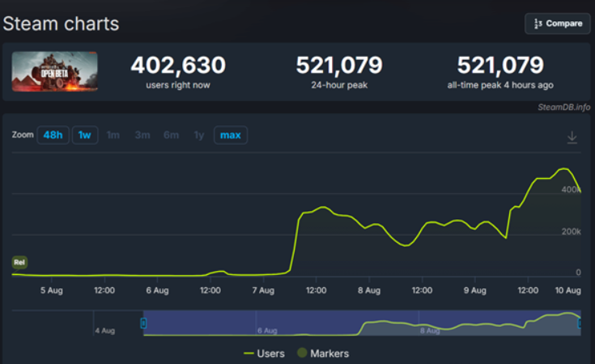The width and height of the screenshot is (595, 364).
Task: Click the Rel release marker on chart
Action: 19,262
